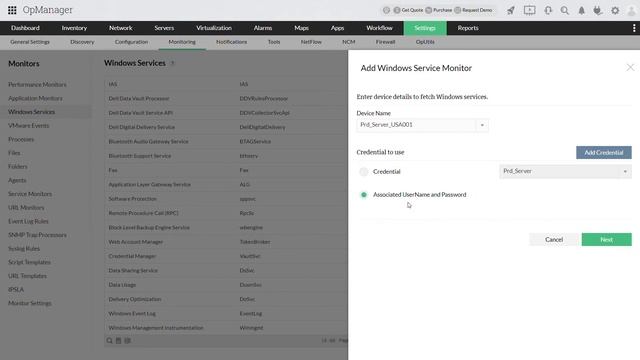Screen dimensions: 640x360
Task: Open Application Monitors in sidebar
Action: (36, 98)
